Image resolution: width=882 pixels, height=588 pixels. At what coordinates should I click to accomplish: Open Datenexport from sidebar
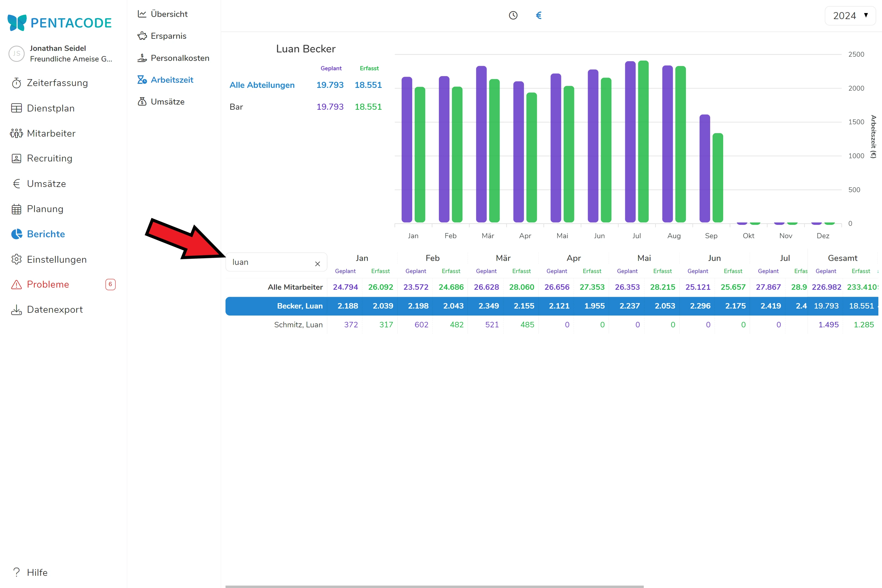[x=55, y=309]
